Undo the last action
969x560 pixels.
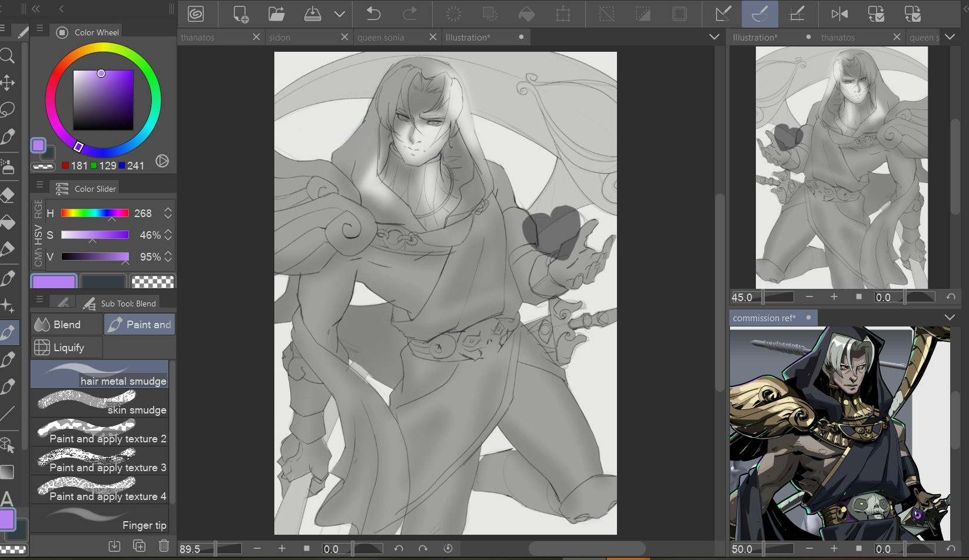[373, 14]
